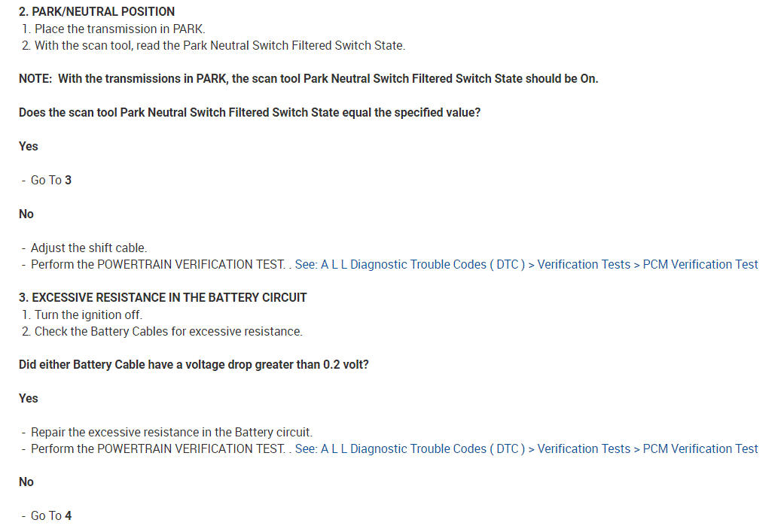The image size is (784, 532).
Task: Click Yes under the Park Neutral Switch question
Action: [x=29, y=147]
